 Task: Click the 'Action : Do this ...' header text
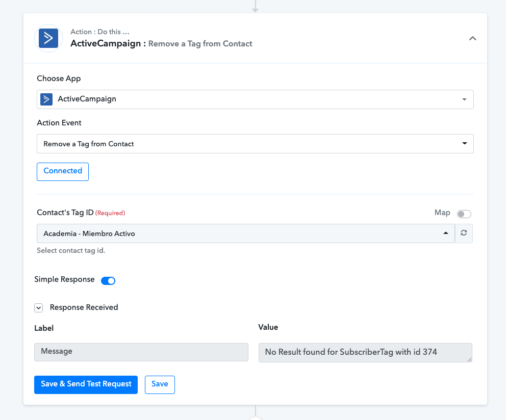click(99, 32)
